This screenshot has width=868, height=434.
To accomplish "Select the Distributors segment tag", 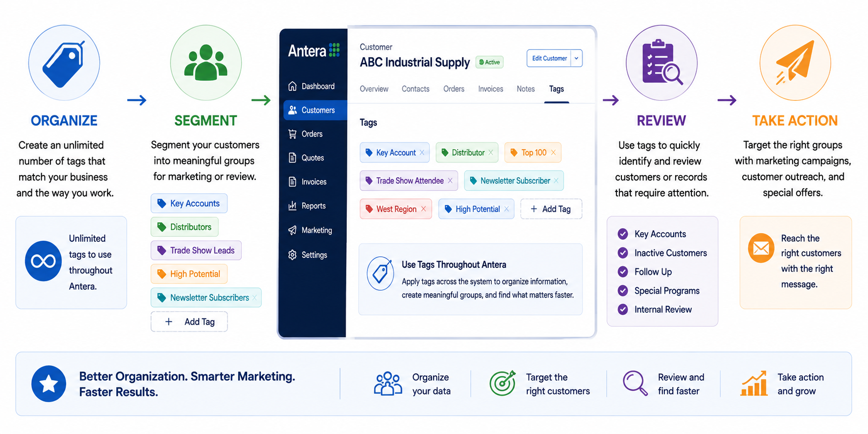I will coord(184,227).
